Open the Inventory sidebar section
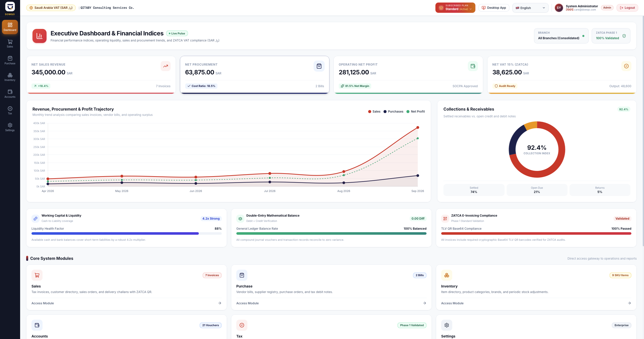This screenshot has width=644, height=339. [10, 77]
